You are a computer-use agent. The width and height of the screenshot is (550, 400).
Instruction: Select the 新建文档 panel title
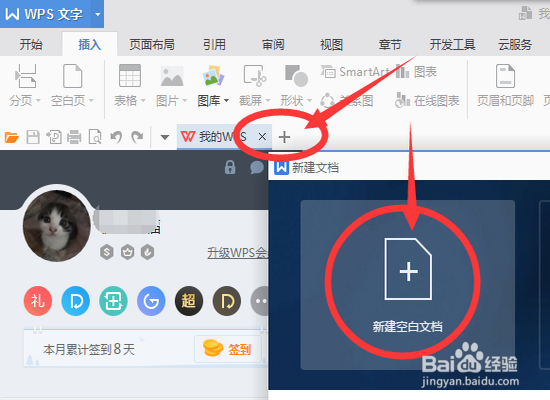click(x=315, y=168)
